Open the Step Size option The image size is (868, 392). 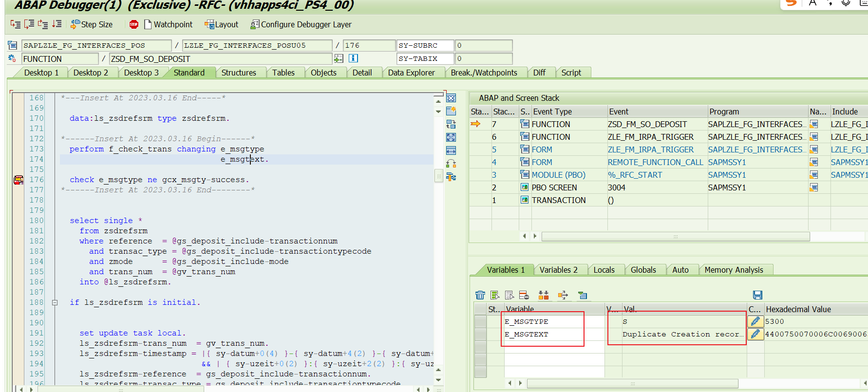pyautogui.click(x=92, y=24)
